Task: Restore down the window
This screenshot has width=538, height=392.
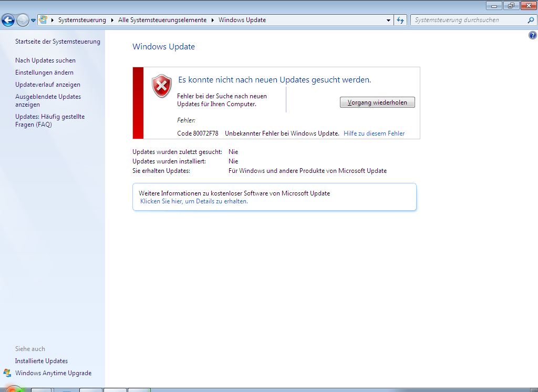Action: (511, 6)
